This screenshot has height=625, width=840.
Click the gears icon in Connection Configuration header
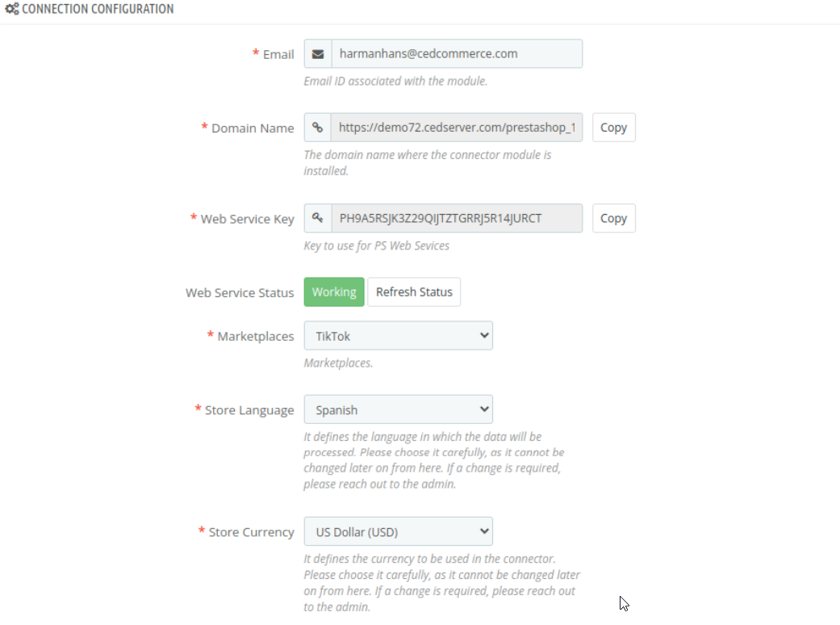12,9
